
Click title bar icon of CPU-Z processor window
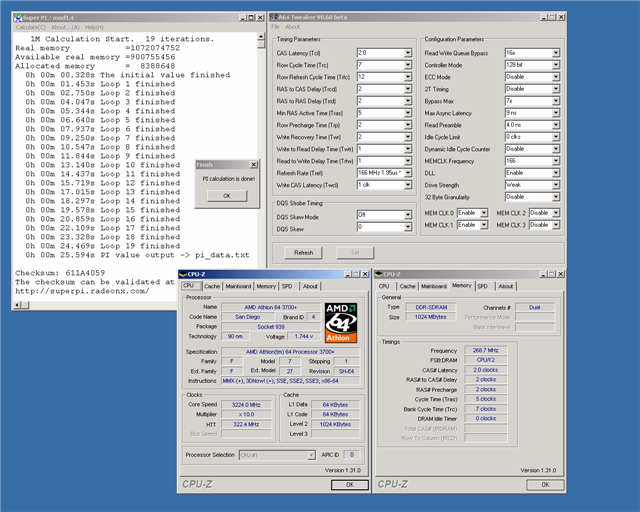click(184, 273)
